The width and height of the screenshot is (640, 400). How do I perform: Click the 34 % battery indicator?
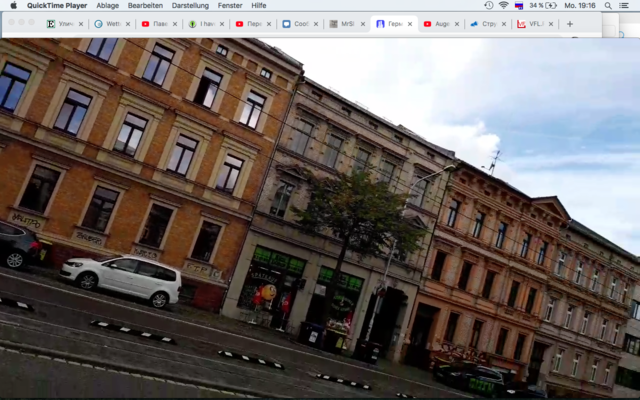pyautogui.click(x=543, y=5)
